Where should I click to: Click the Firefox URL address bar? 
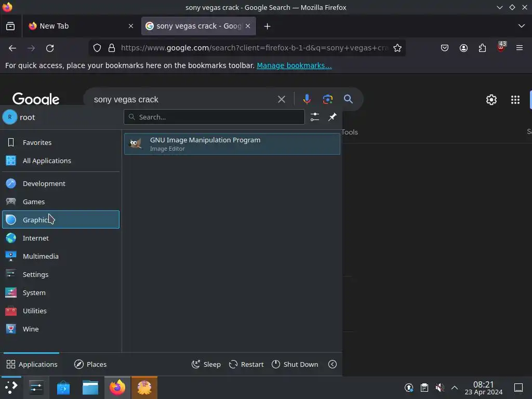coord(255,48)
